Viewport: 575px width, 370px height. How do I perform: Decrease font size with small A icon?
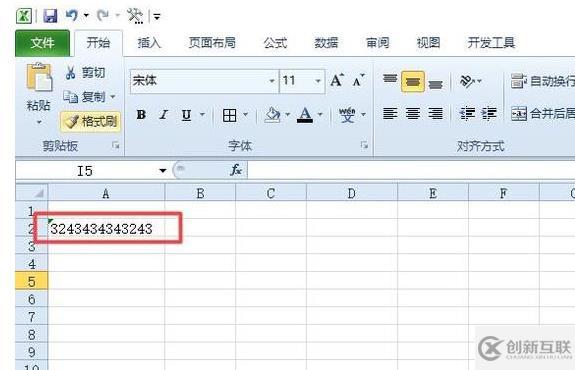click(x=358, y=80)
